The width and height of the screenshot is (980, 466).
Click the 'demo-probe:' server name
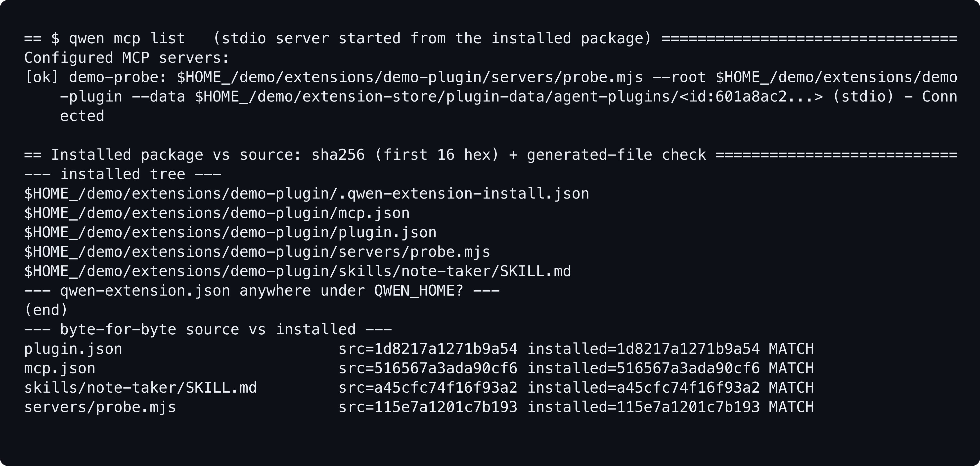(118, 77)
